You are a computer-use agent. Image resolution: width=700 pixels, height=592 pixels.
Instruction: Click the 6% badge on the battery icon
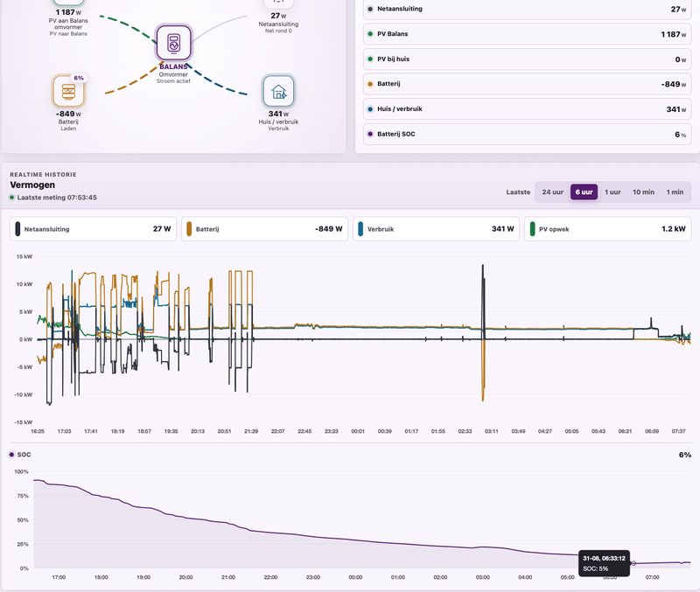pyautogui.click(x=79, y=78)
